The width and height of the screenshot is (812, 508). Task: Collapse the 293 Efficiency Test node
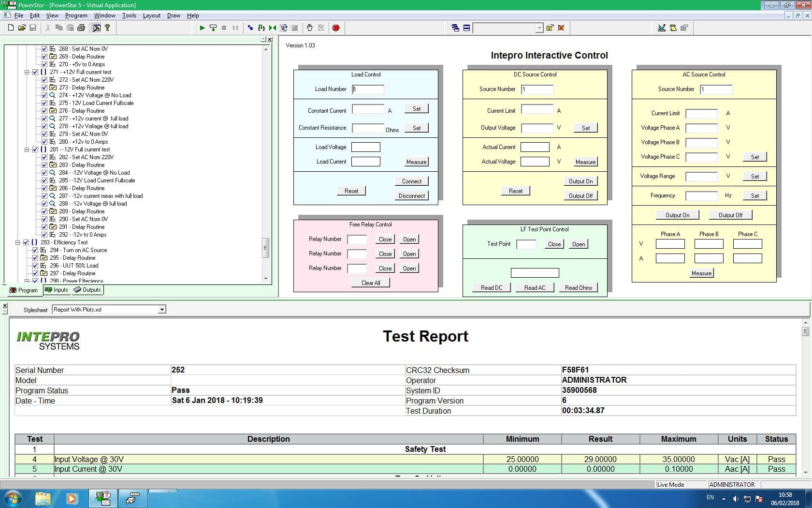point(18,242)
